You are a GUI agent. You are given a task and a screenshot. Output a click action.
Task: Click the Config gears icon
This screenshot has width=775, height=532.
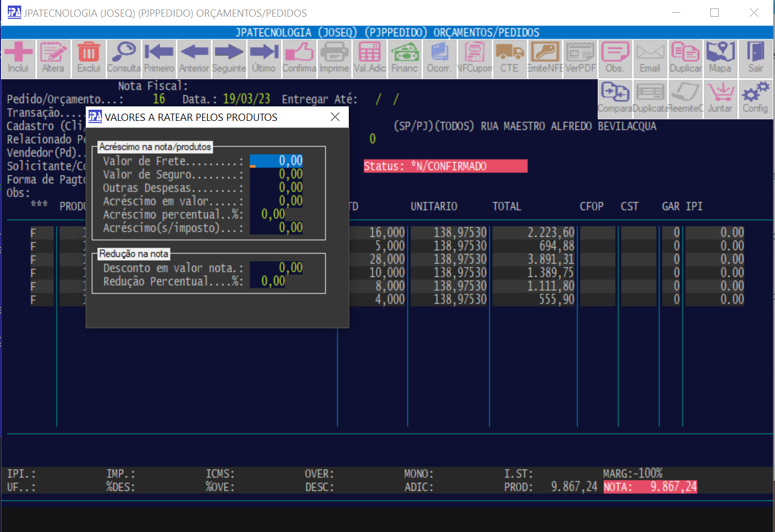[x=755, y=98]
